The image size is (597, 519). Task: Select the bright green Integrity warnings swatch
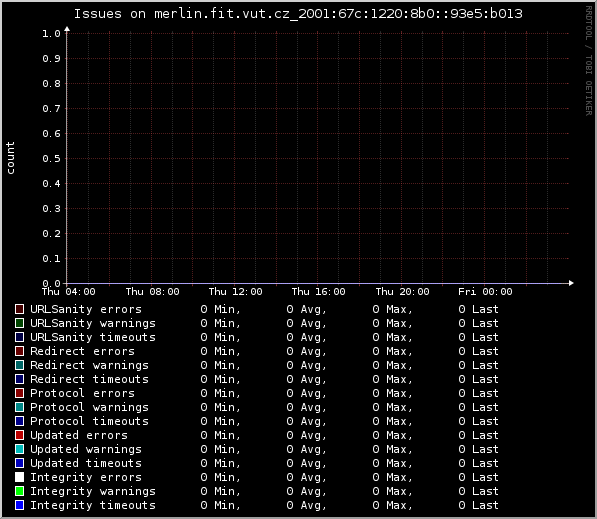click(x=19, y=491)
